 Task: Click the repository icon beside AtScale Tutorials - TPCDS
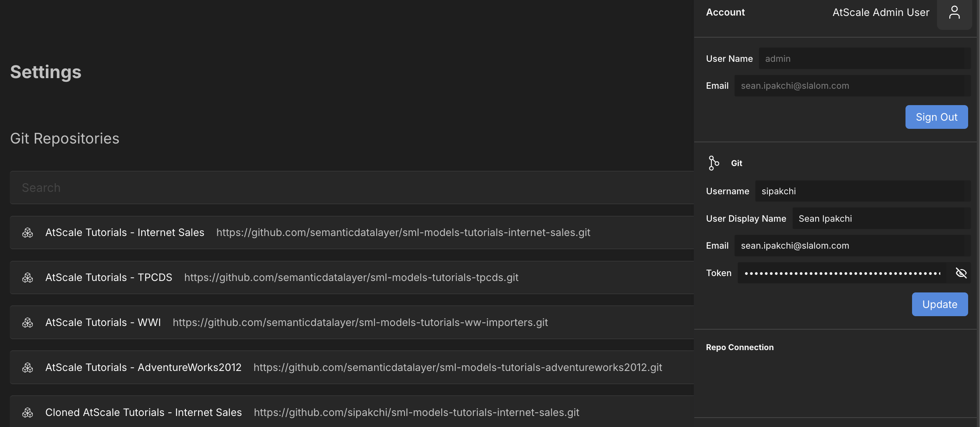pyautogui.click(x=28, y=278)
